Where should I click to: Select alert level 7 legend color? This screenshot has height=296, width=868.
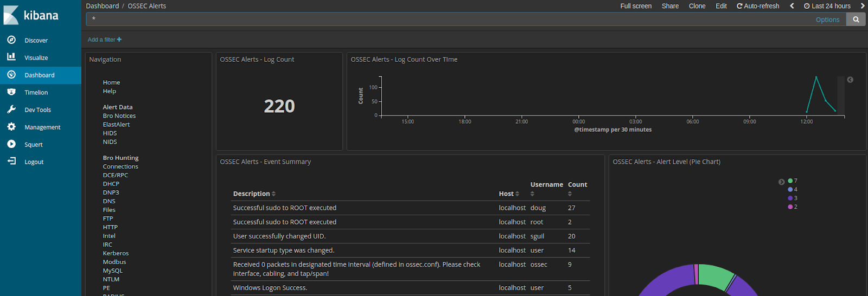click(x=790, y=181)
